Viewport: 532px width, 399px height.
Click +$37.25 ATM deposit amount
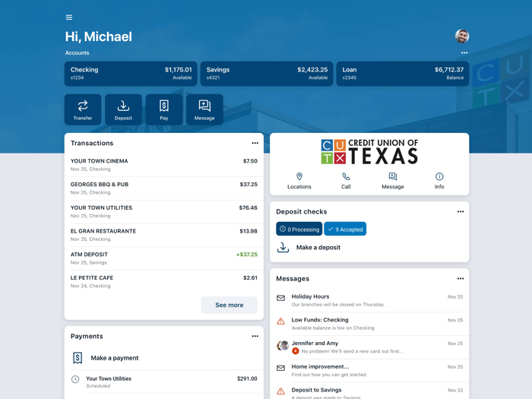[247, 255]
